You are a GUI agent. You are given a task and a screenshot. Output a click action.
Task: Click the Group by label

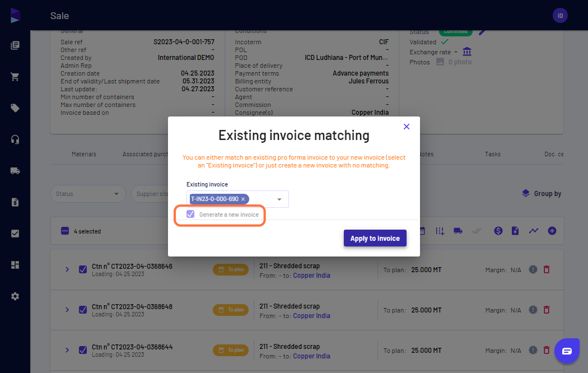coord(548,194)
